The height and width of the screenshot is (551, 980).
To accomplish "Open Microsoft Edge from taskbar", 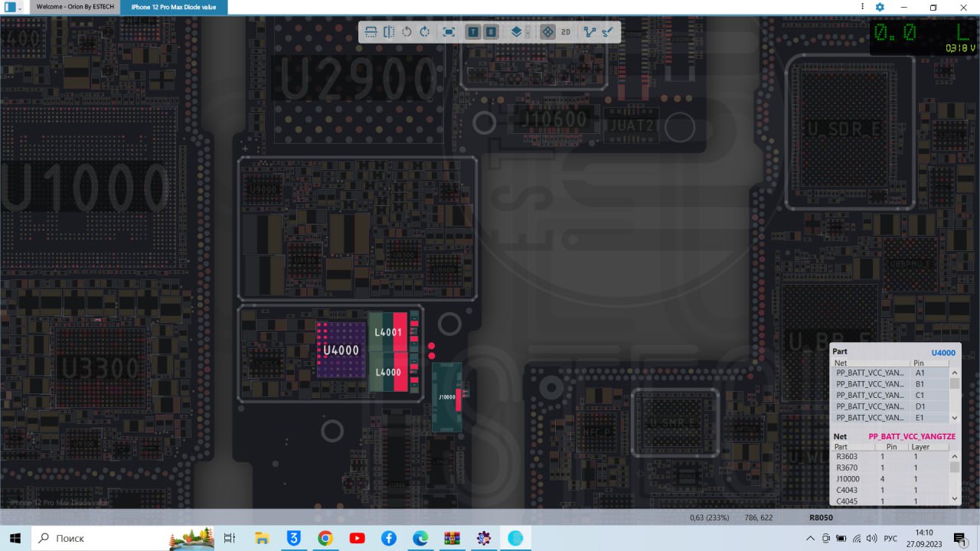I will [420, 538].
